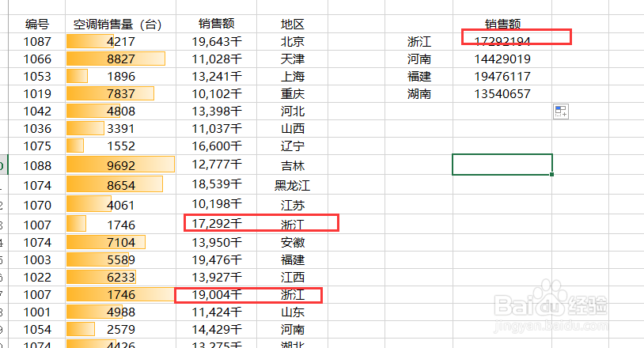Viewport: 644px width, 348px height.
Task: Select the data bar cell 7837
Action: (120, 94)
